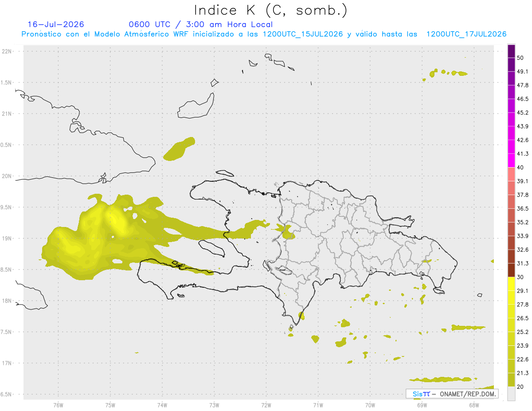Screen dimensions: 532x411
Task: Click the '20N' latitude label
Action: click(6, 176)
